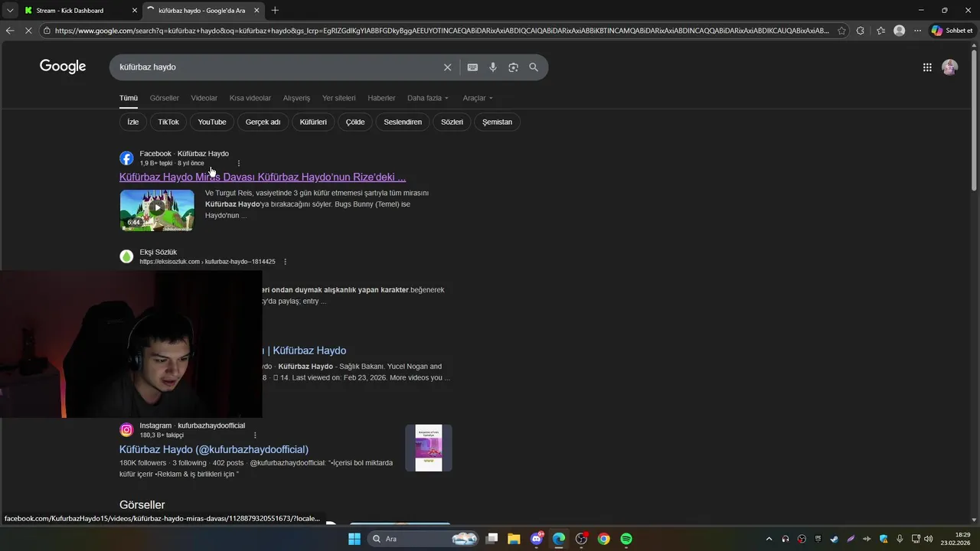Open Google account profile picture
The image size is (980, 551).
(x=950, y=67)
